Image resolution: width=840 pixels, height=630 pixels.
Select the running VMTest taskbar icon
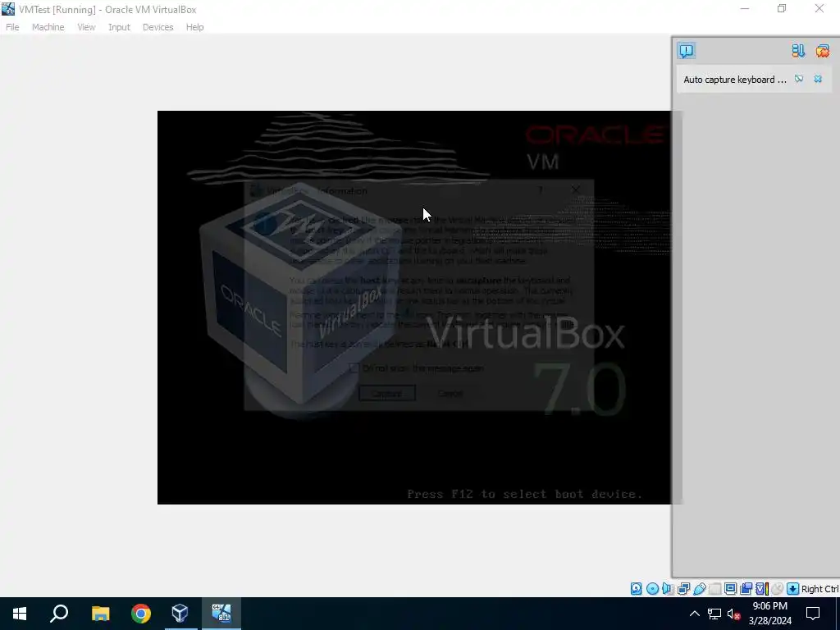221,614
